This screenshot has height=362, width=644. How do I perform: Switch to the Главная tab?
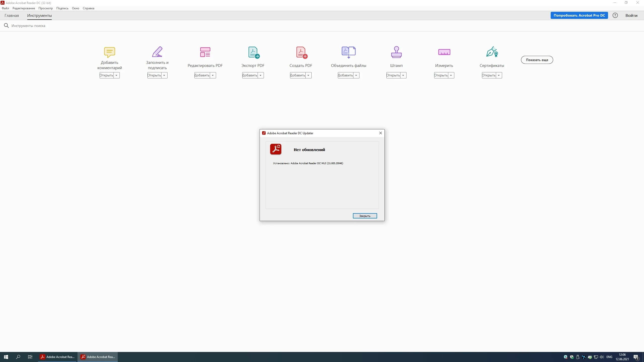(12, 16)
